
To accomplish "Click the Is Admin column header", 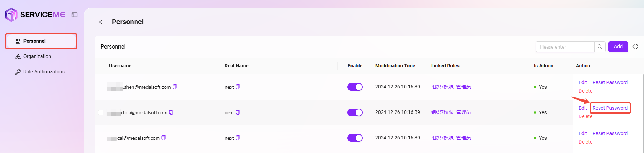I will click(x=544, y=66).
